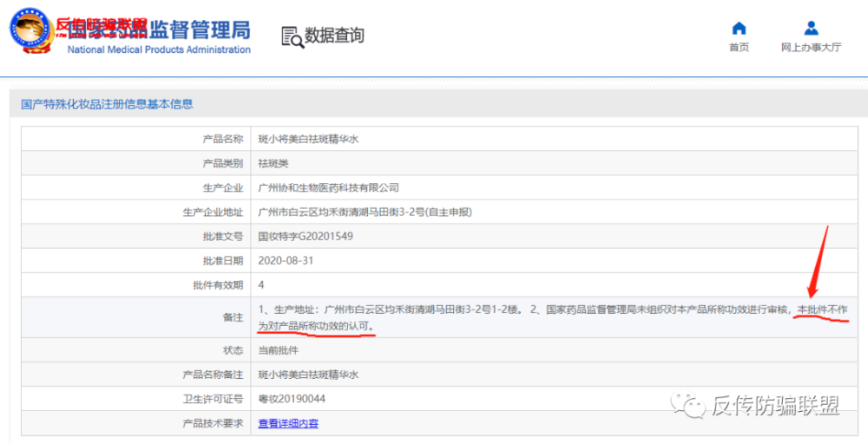
Task: Select the 国妆特字G20201549 value
Action: click(x=306, y=237)
